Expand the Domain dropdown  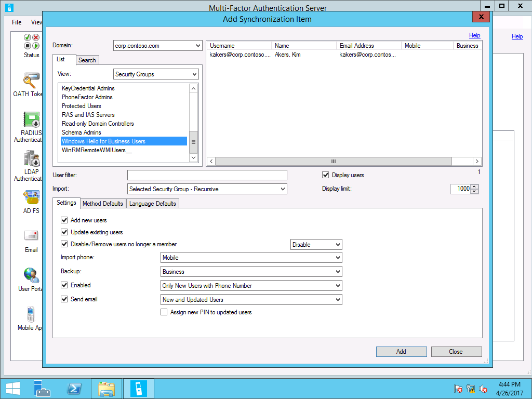tap(157, 46)
